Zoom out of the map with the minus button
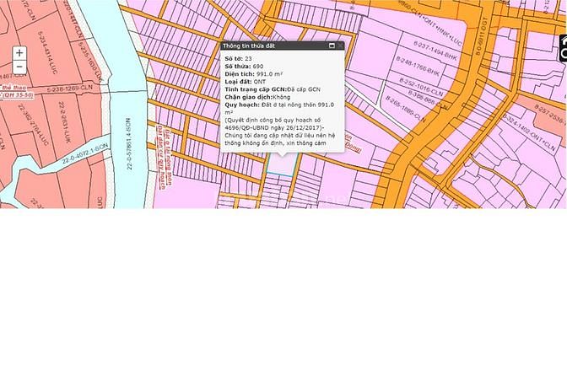 pos(19,67)
